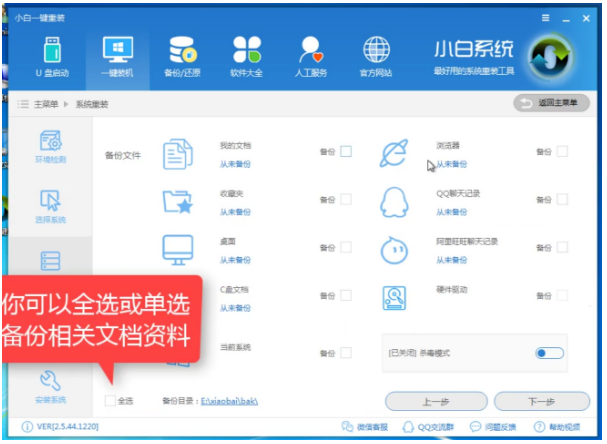The width and height of the screenshot is (607, 444).
Task: Tick the 全选 checkbox
Action: click(110, 401)
